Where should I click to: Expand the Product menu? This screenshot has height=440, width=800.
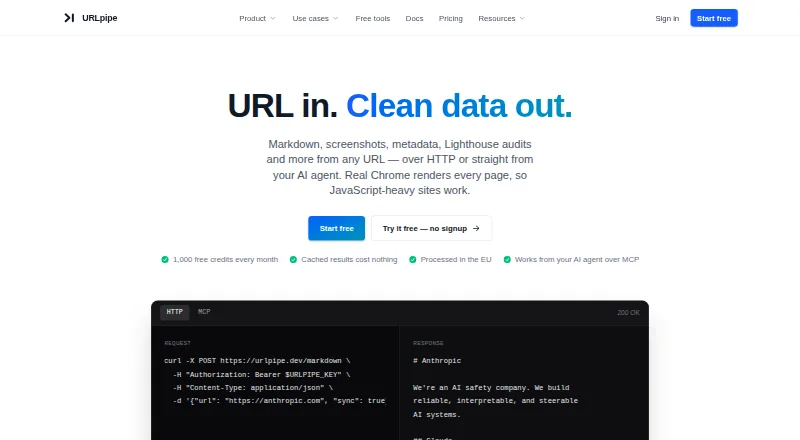257,18
